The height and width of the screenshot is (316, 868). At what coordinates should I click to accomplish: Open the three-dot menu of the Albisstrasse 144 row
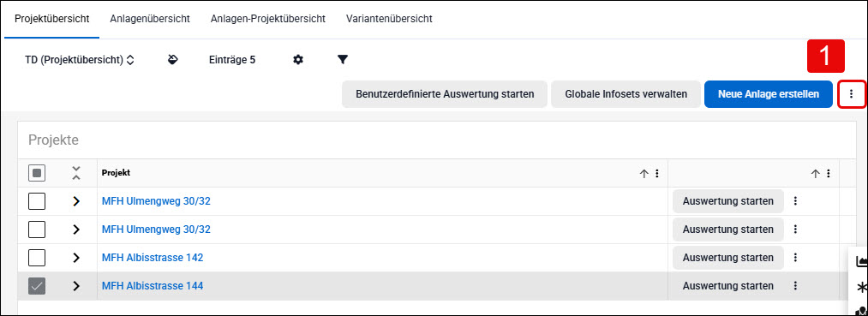[x=795, y=286]
